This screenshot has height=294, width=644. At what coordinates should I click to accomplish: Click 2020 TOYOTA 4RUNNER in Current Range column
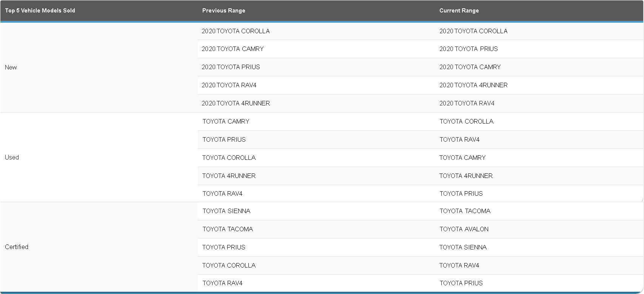pyautogui.click(x=473, y=85)
